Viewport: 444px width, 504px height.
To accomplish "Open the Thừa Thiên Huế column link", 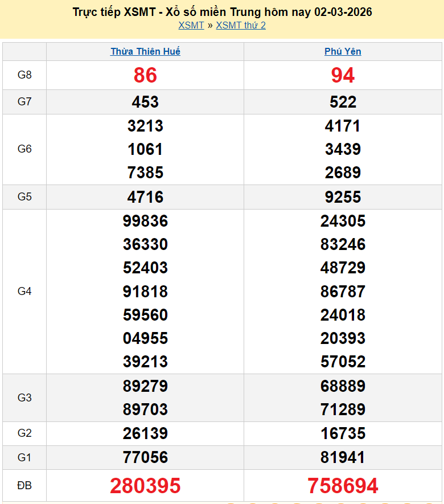I will [145, 51].
